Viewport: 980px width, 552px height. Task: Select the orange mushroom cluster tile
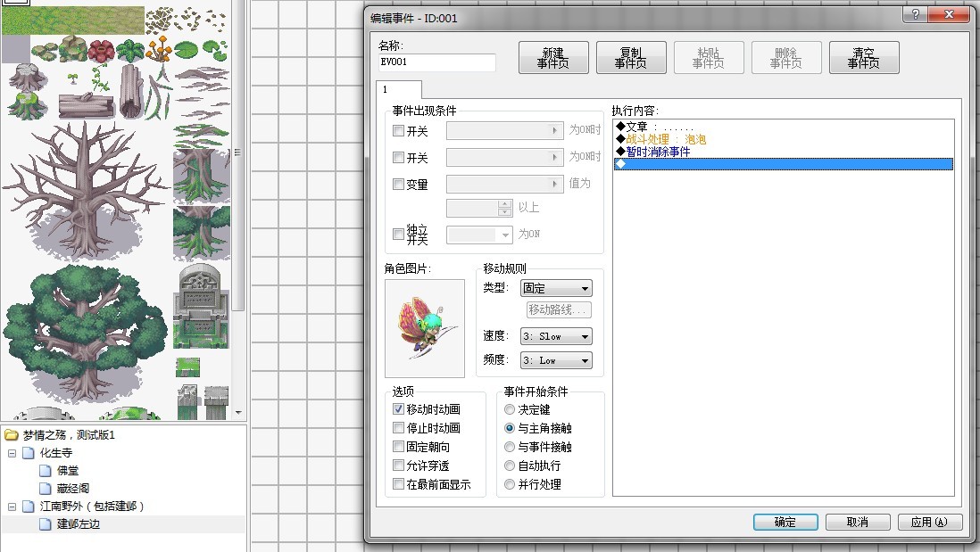click(159, 49)
